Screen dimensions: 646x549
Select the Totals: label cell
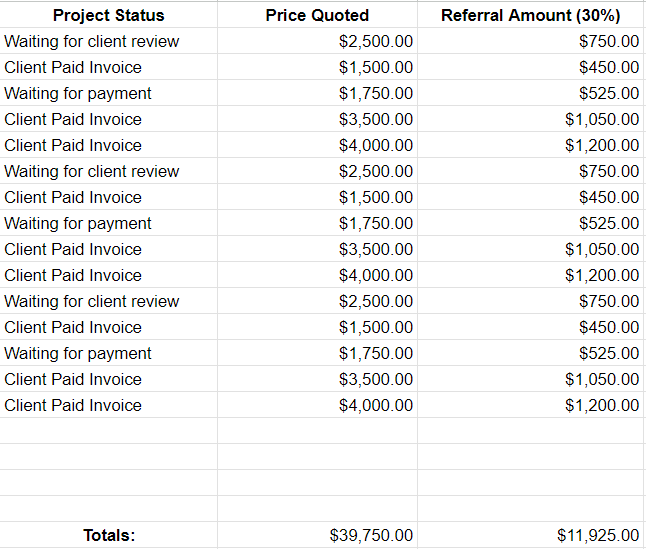108,535
